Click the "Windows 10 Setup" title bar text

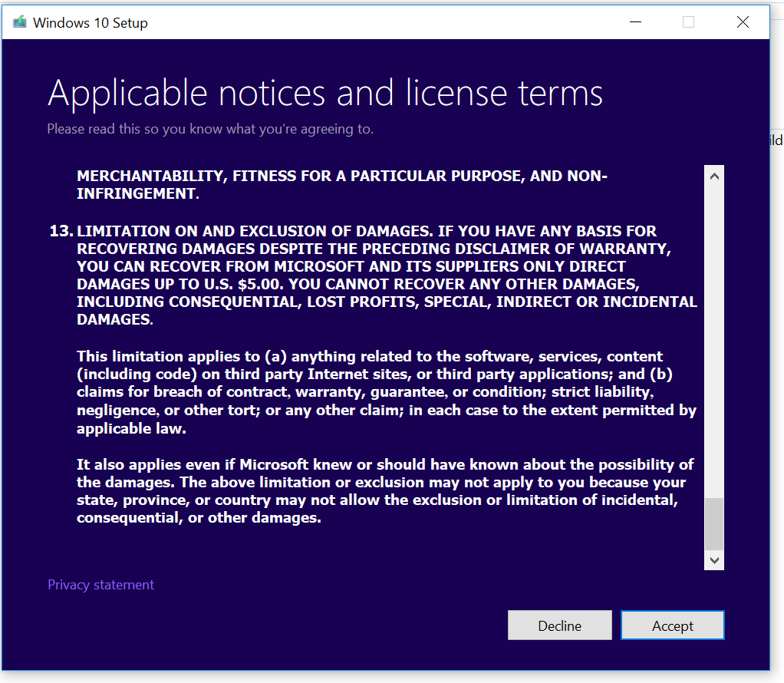[x=91, y=23]
